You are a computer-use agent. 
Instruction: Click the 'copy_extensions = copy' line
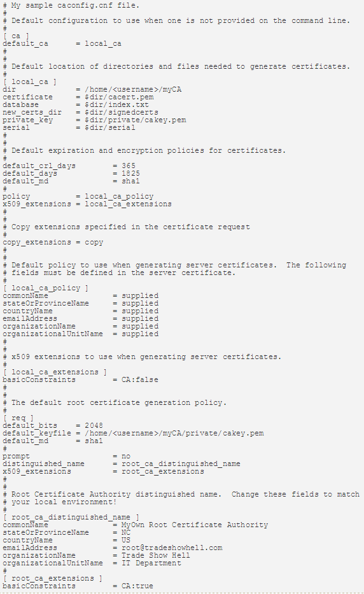(x=53, y=242)
